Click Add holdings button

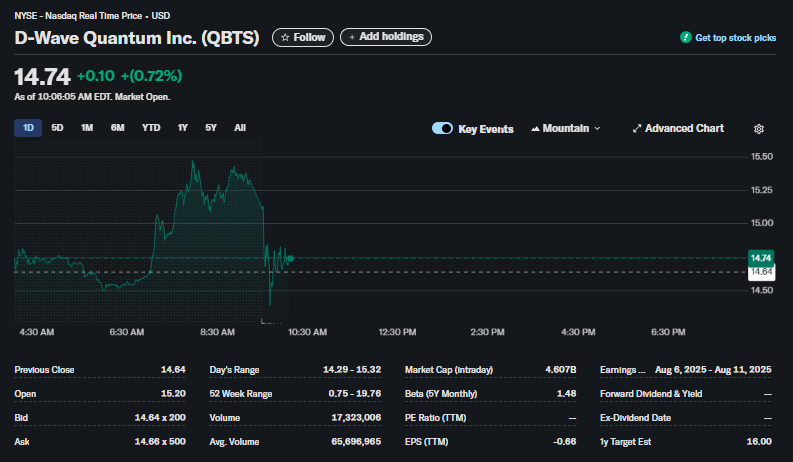click(386, 37)
